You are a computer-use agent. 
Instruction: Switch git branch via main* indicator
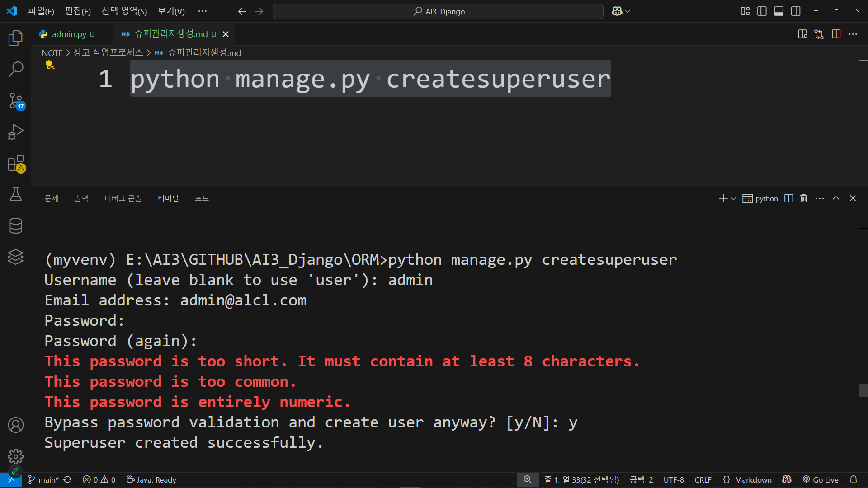[x=43, y=480]
